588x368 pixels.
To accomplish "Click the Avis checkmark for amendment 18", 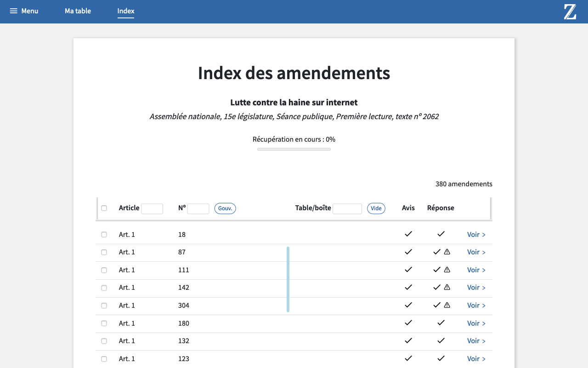I will [x=408, y=234].
